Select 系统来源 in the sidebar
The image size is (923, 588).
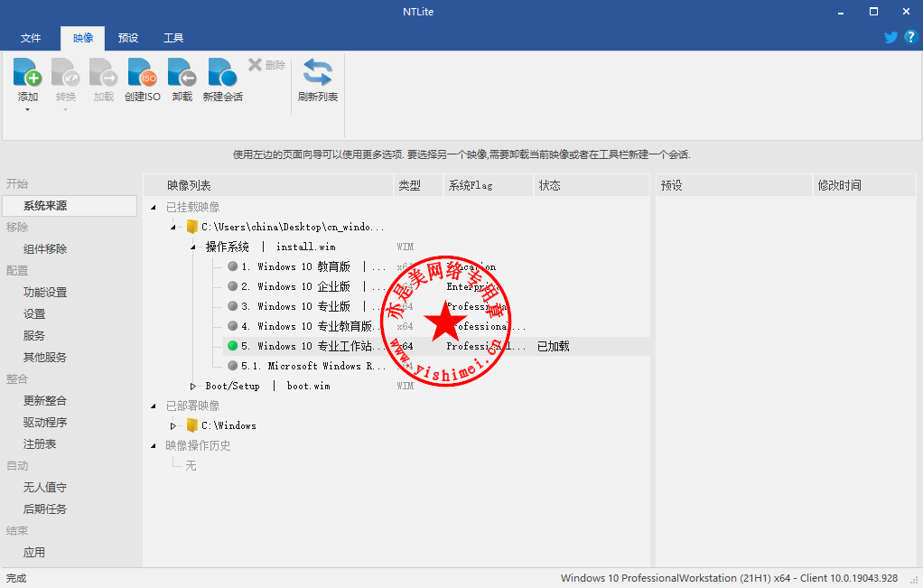[x=70, y=205]
